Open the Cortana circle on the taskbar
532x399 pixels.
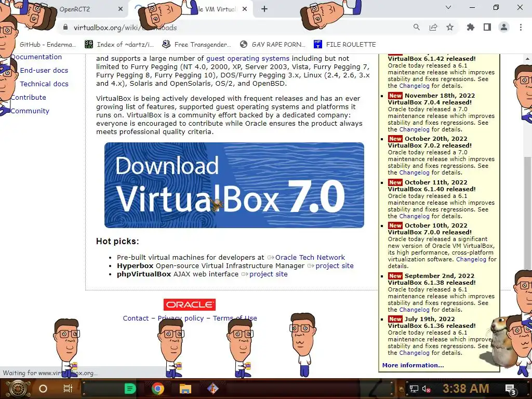coord(43,389)
